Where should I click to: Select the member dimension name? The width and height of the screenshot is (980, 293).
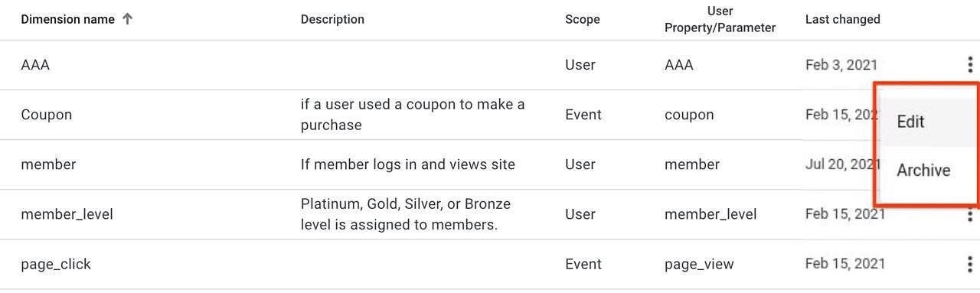point(48,164)
